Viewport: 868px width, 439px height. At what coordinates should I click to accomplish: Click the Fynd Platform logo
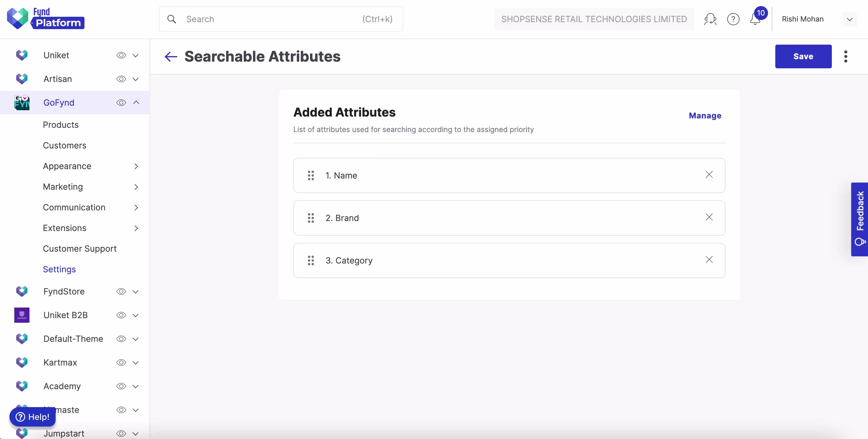pos(46,19)
